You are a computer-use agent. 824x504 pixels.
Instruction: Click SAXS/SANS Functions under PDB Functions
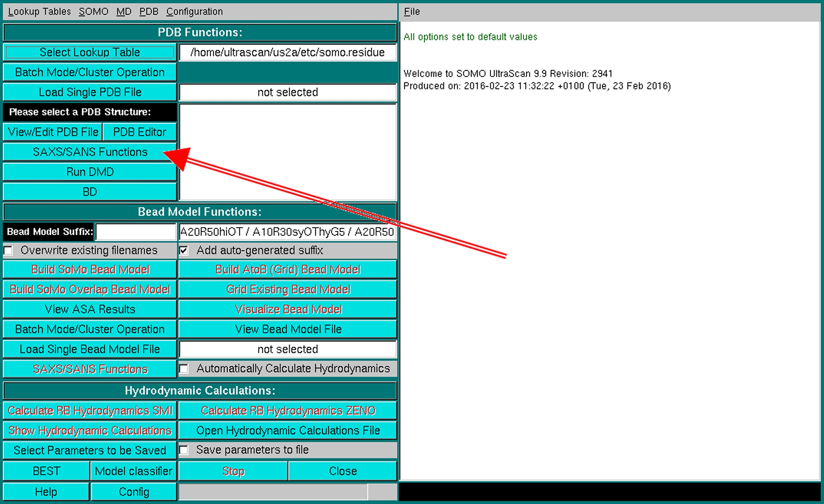coord(90,152)
